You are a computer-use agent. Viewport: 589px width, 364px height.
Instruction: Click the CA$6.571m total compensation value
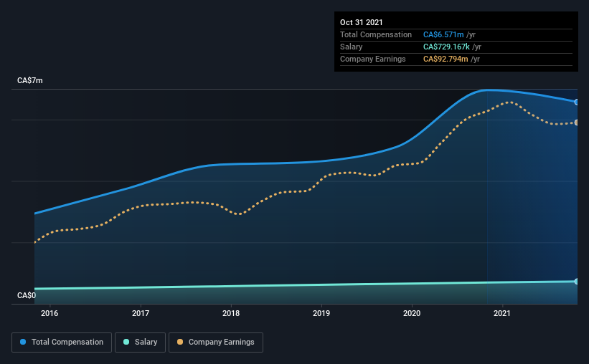coord(443,35)
